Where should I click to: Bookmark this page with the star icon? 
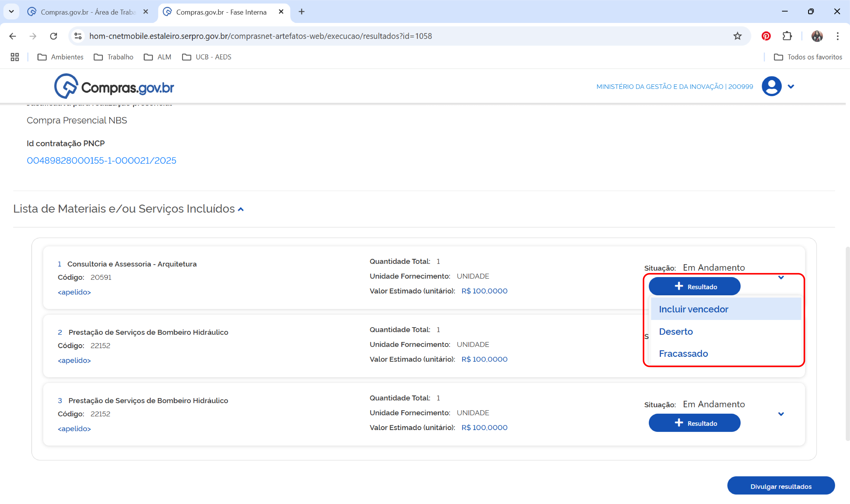click(x=737, y=36)
